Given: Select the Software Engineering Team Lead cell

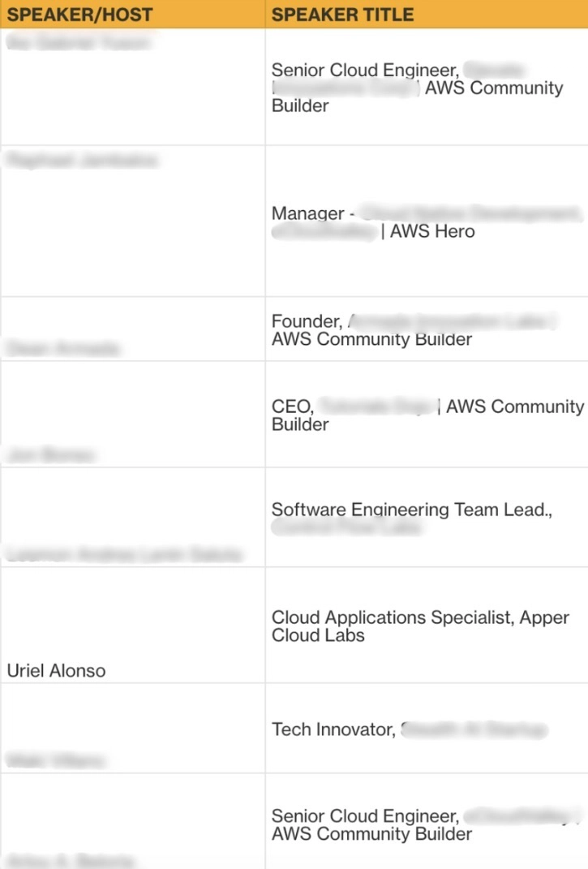Looking at the screenshot, I should click(x=411, y=510).
